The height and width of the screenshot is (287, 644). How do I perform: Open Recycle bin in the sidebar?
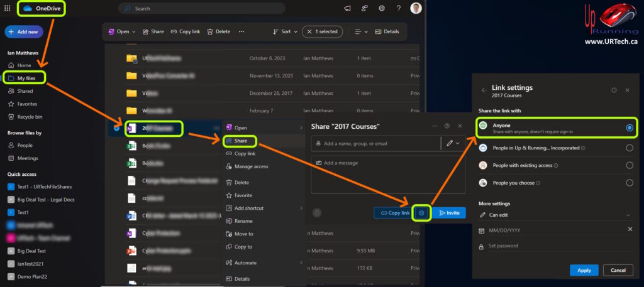30,117
